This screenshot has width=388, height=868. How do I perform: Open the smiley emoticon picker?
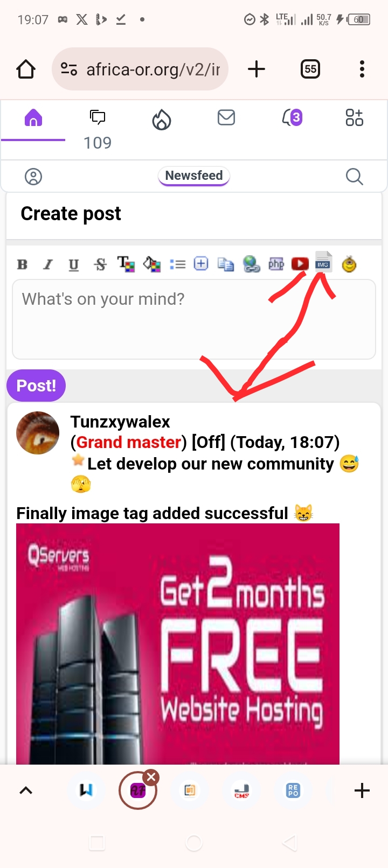coord(349,264)
